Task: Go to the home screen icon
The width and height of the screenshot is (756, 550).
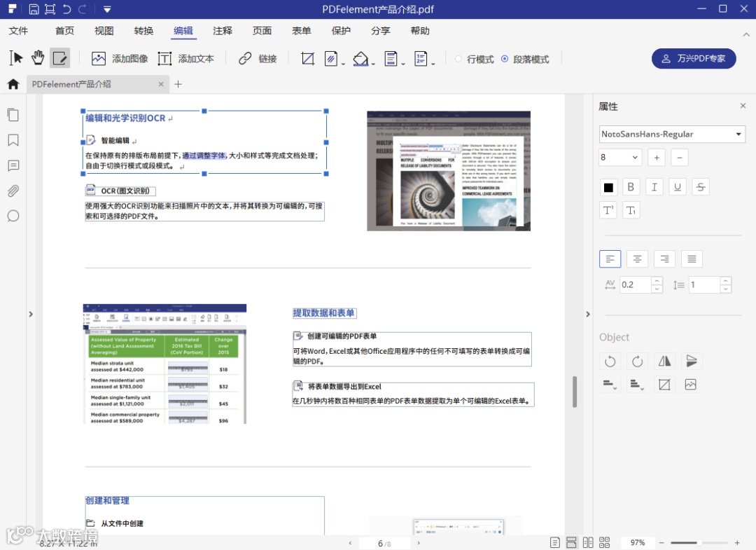Action: pos(13,84)
